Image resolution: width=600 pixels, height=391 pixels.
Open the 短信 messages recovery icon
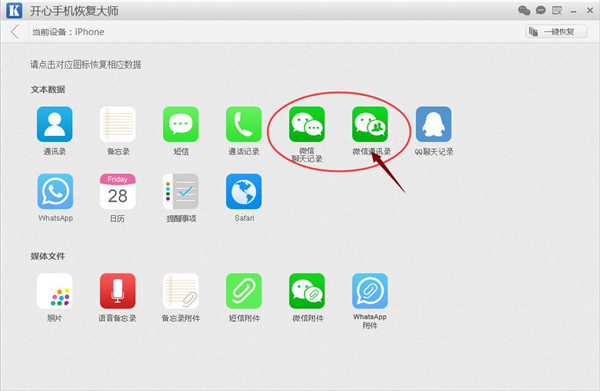181,124
